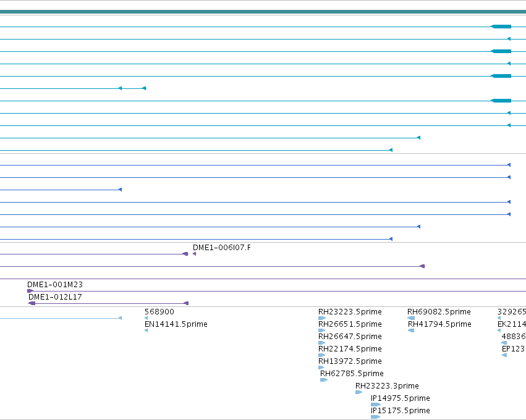The image size is (526, 420).
Task: Select the blue glyph under RH41794.5prime
Action: (411, 330)
